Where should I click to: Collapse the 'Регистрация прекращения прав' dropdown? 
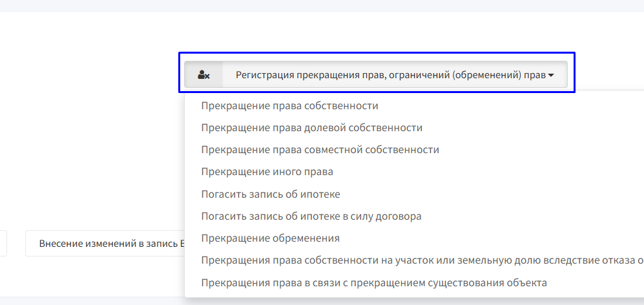pos(376,74)
